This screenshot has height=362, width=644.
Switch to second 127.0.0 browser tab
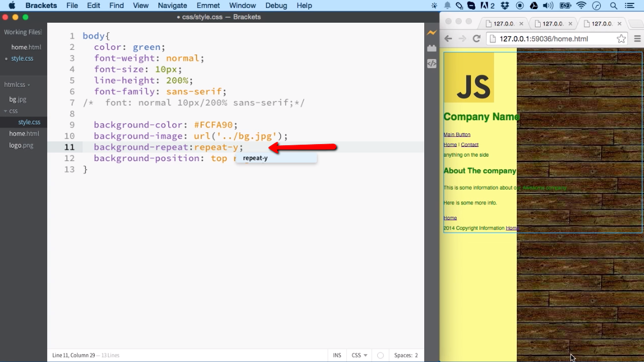click(x=552, y=24)
